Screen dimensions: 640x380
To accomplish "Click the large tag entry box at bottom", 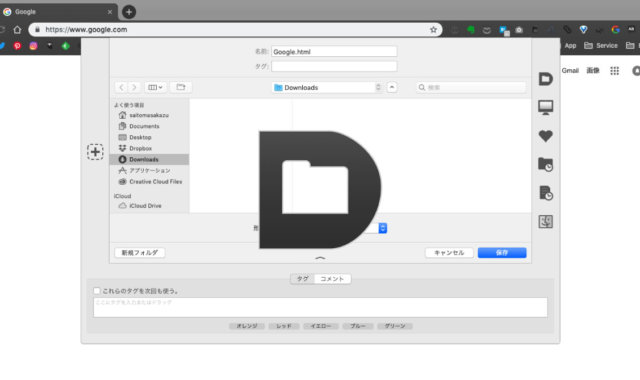I will click(x=320, y=307).
